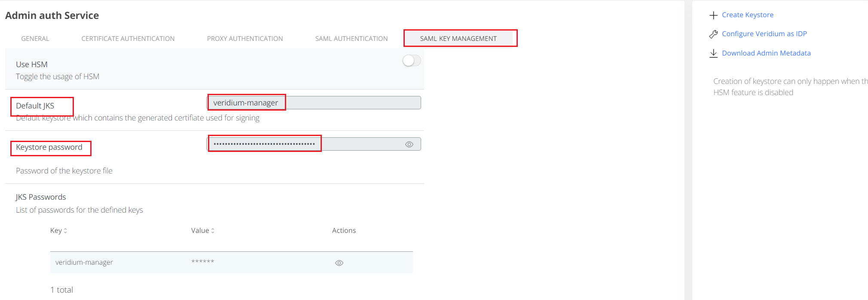The height and width of the screenshot is (300, 868).
Task: Open the General tab
Action: (x=35, y=39)
